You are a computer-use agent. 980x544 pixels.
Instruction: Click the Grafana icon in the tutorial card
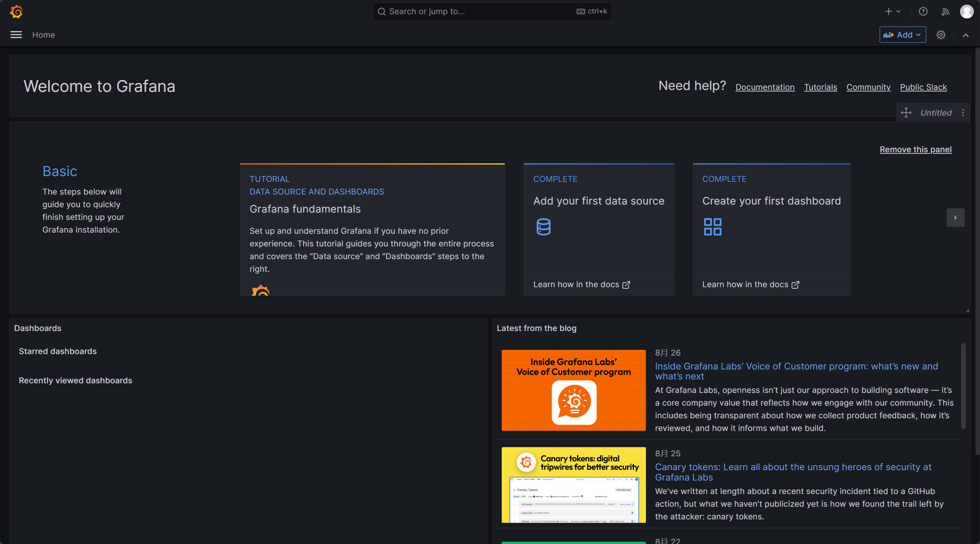[x=260, y=290]
